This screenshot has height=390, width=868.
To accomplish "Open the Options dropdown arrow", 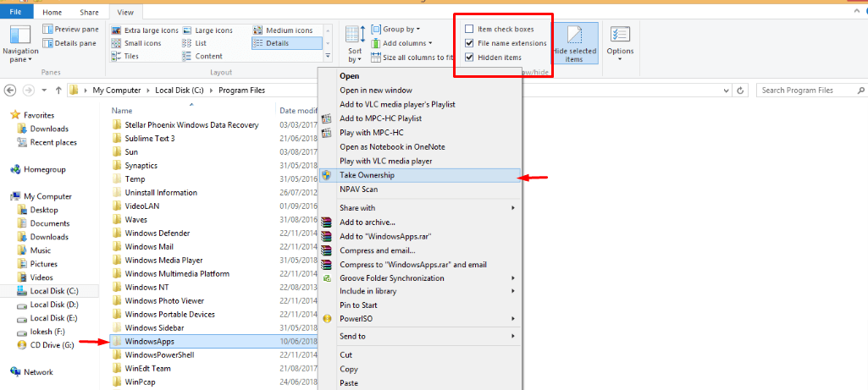I will point(619,58).
